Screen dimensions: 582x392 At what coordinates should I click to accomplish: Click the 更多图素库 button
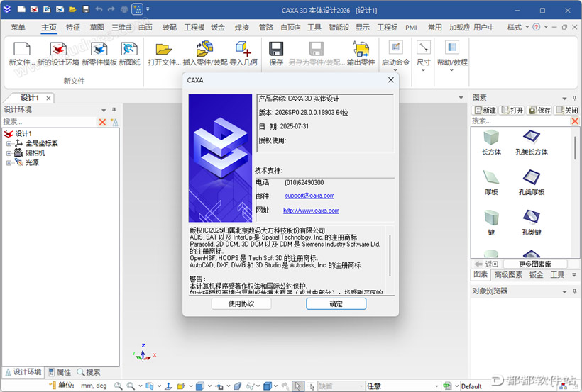(x=535, y=264)
